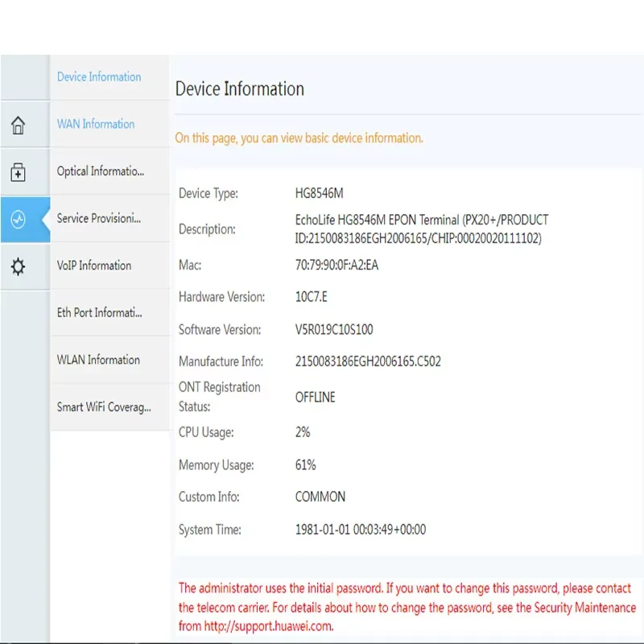Open the WAN Information menu item

96,124
